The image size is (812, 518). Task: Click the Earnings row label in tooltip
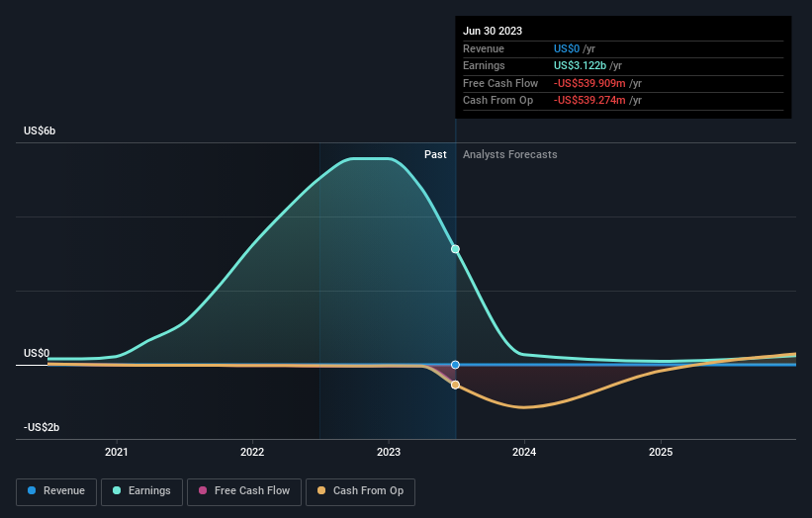tap(484, 65)
